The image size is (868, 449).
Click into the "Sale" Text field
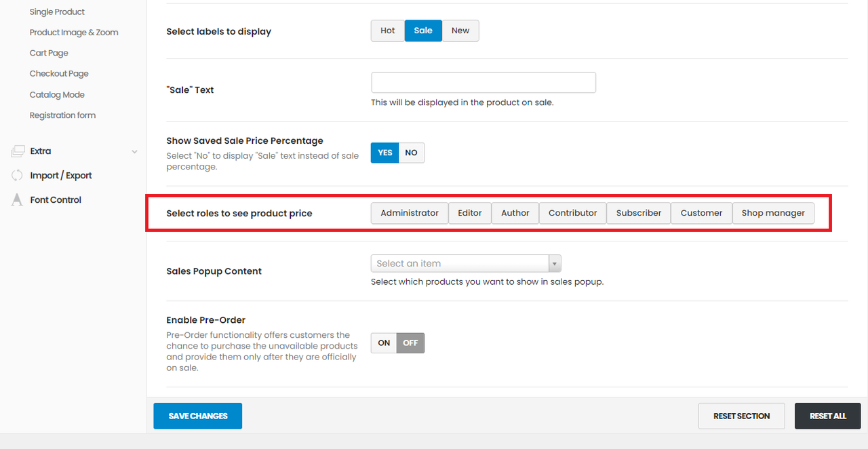point(483,83)
